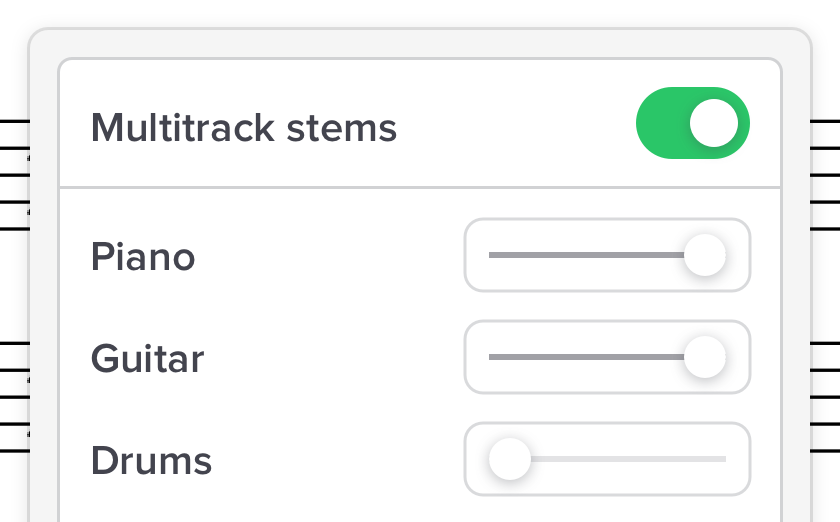Screen dimensions: 840x522
Task: Click the lower staff lines right of the panel
Action: tap(825, 397)
